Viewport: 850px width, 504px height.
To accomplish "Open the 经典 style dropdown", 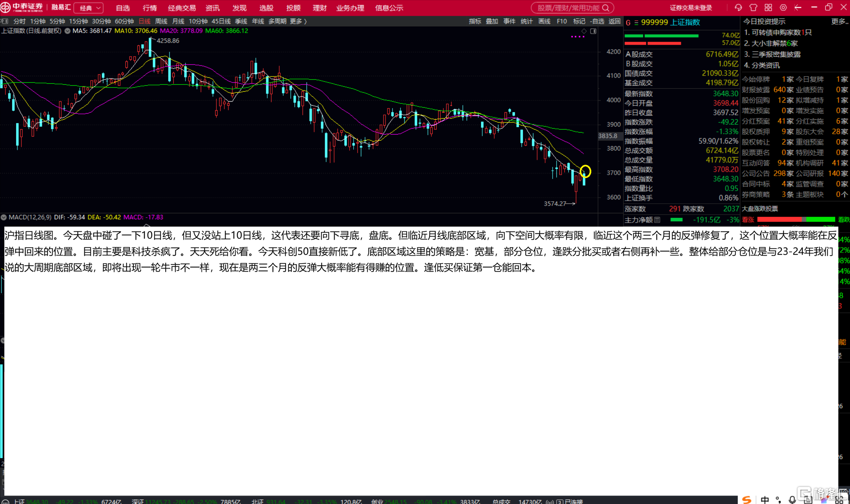I will (x=89, y=8).
